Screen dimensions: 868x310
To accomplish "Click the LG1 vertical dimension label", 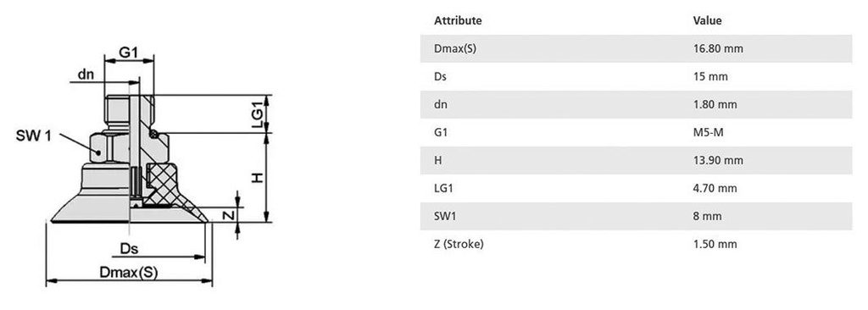I will point(257,114).
